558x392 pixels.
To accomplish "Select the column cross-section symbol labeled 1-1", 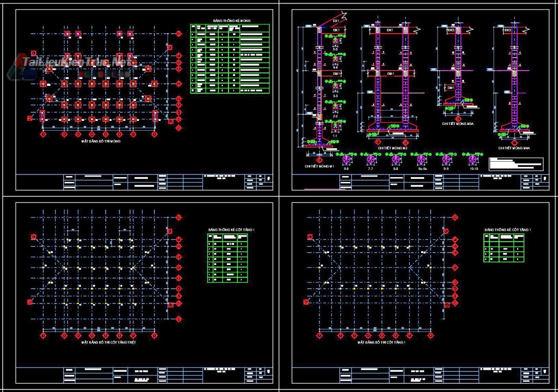I will pos(335,126).
